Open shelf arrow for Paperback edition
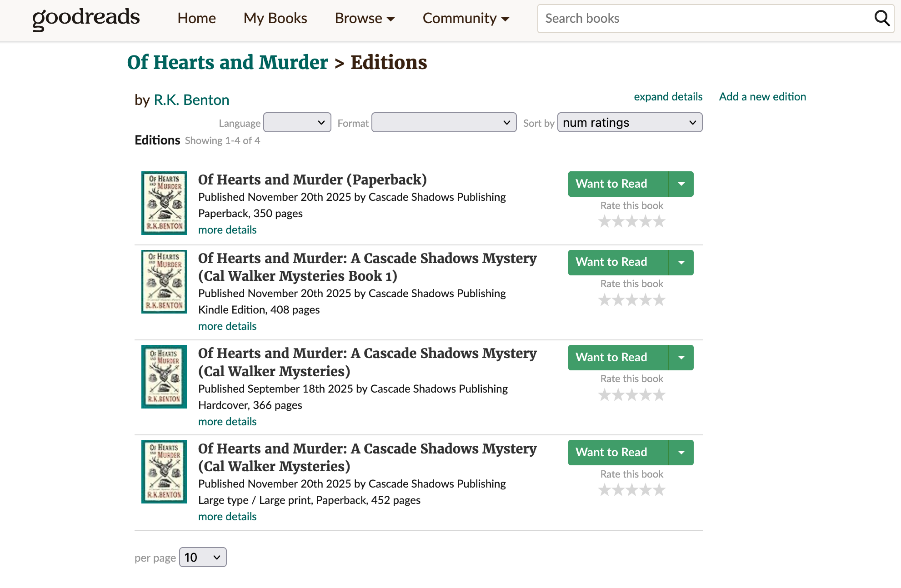Image resolution: width=901 pixels, height=588 pixels. tap(681, 184)
